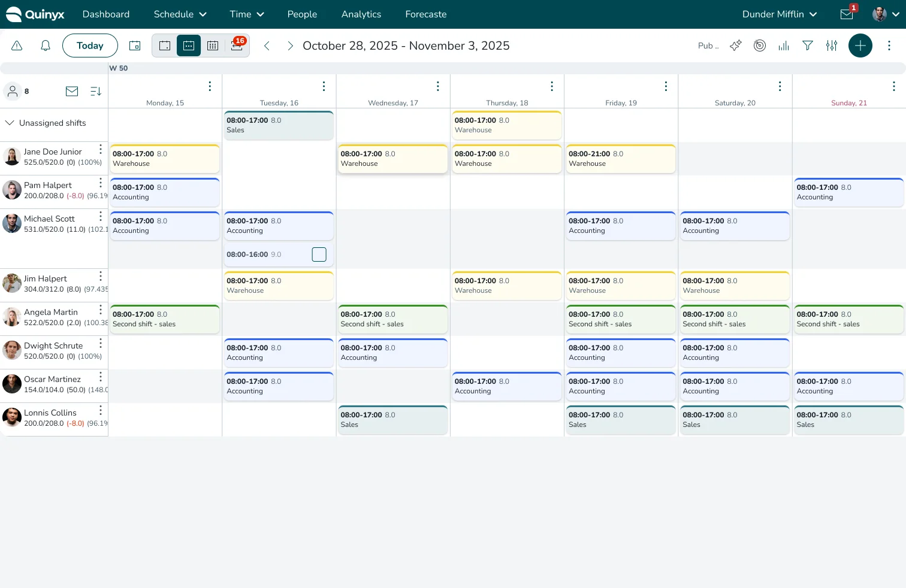Switch to month view icon
This screenshot has height=588, width=906.
[213, 46]
